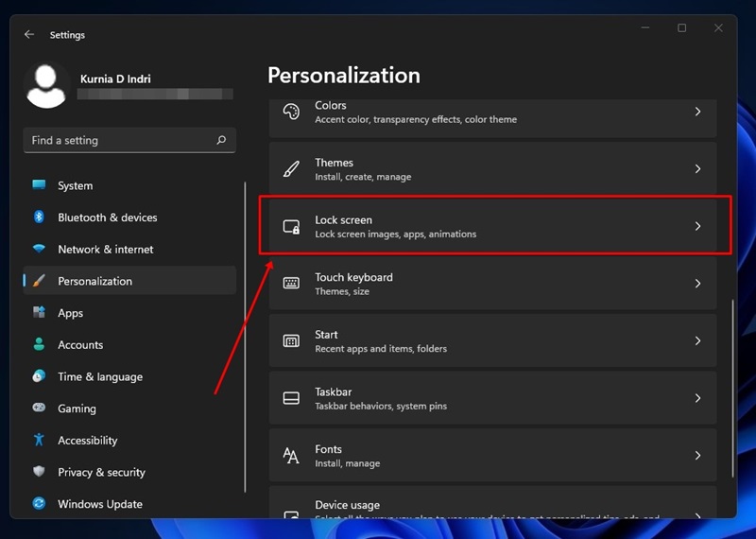Close the Settings window

click(718, 28)
